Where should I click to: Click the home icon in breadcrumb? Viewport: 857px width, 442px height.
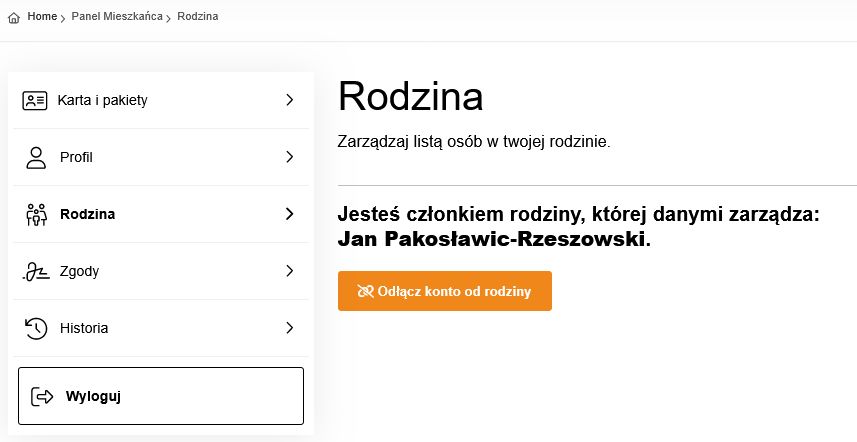pyautogui.click(x=14, y=17)
